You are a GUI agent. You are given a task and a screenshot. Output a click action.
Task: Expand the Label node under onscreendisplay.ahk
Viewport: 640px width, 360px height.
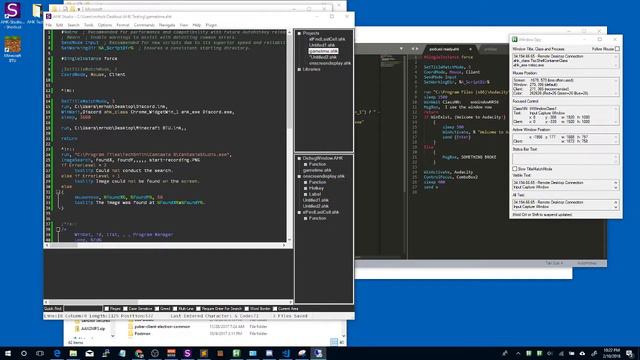305,194
